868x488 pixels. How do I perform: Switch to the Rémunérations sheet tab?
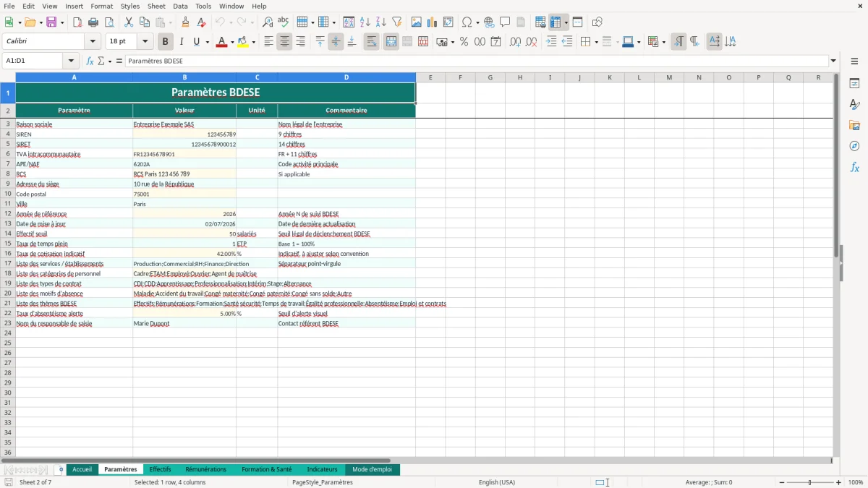(205, 469)
